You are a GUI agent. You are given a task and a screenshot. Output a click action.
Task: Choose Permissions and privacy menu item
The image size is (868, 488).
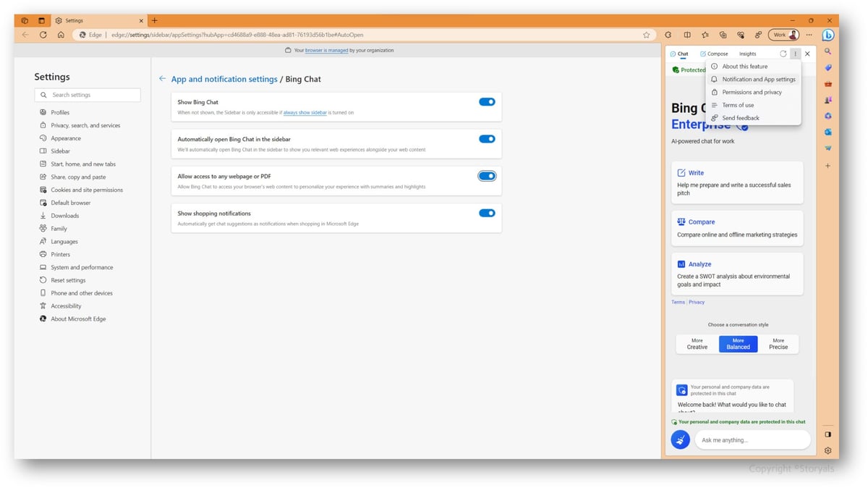coord(753,92)
